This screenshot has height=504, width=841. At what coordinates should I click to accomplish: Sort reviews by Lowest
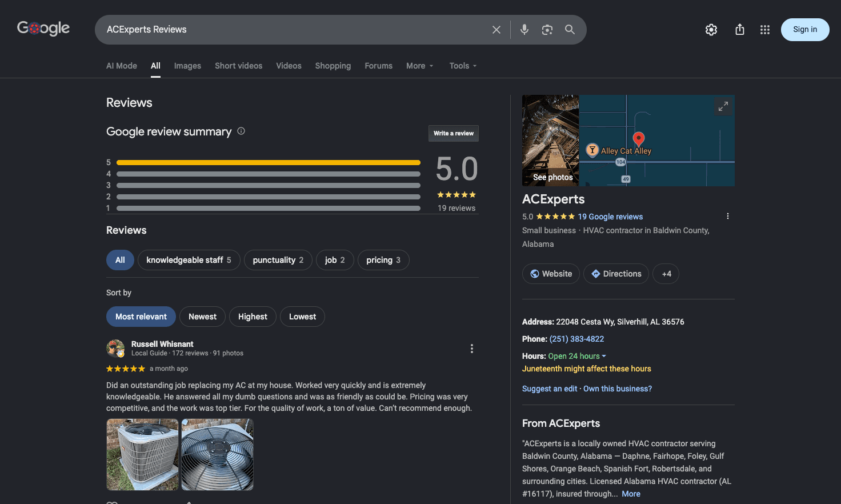tap(302, 317)
